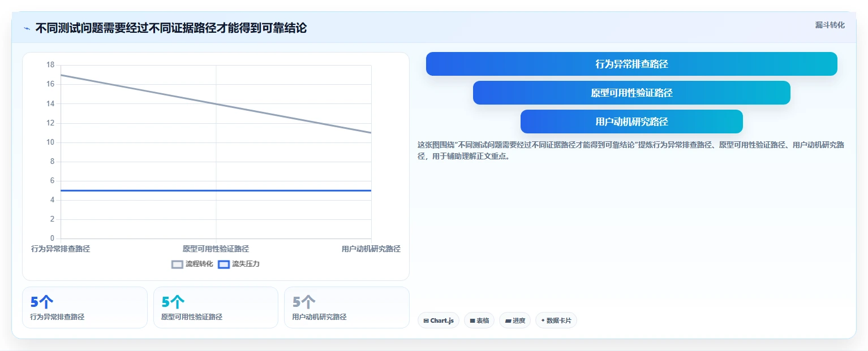Click the 用户动机研究路径 x-axis label
Screen dimensions: 868x351
click(x=371, y=249)
